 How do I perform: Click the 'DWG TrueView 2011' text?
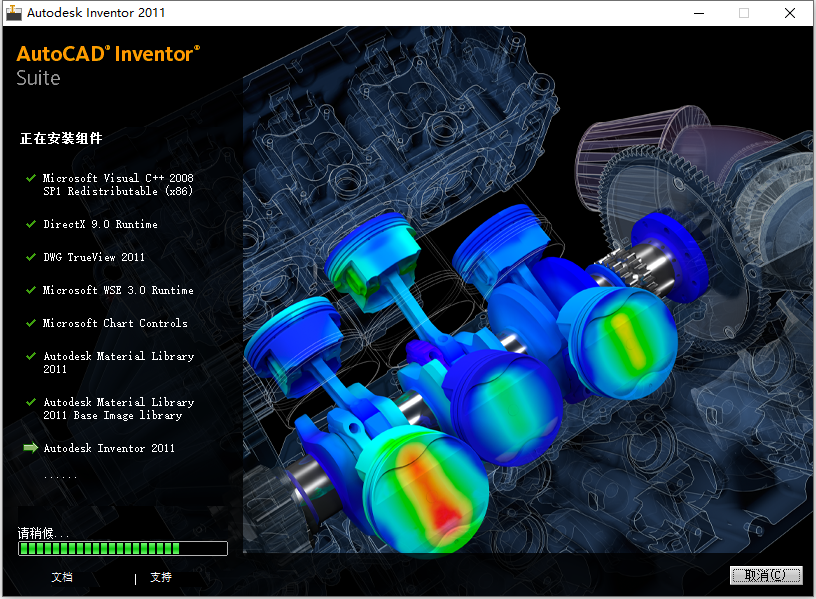[x=94, y=257]
